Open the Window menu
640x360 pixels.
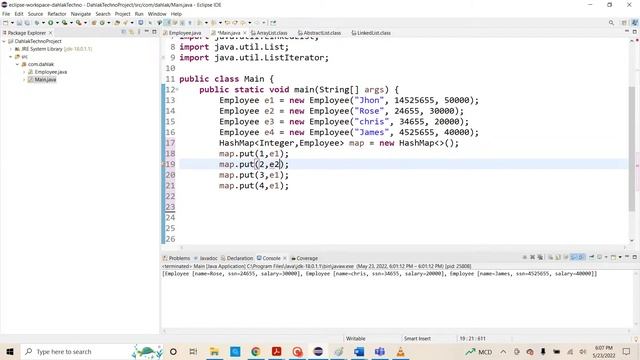[157, 14]
